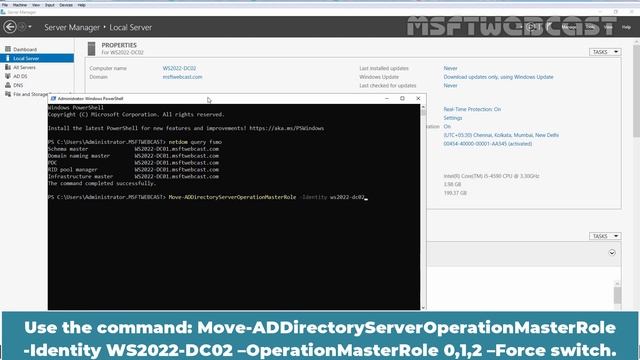Click the PowerShell window title bar icon
640x360 pixels.
53,98
